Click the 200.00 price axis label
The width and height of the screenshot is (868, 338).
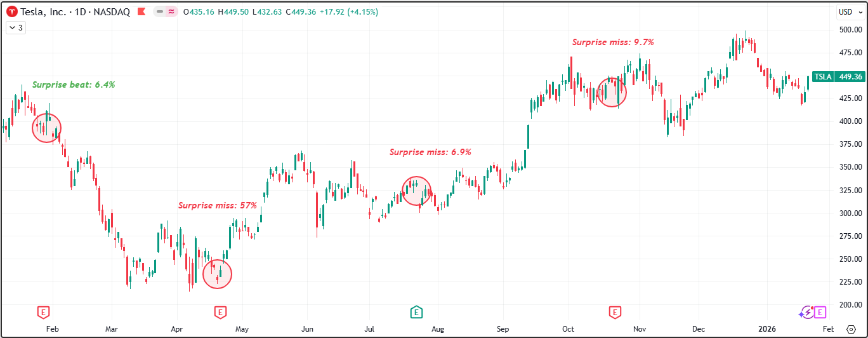[x=850, y=305]
